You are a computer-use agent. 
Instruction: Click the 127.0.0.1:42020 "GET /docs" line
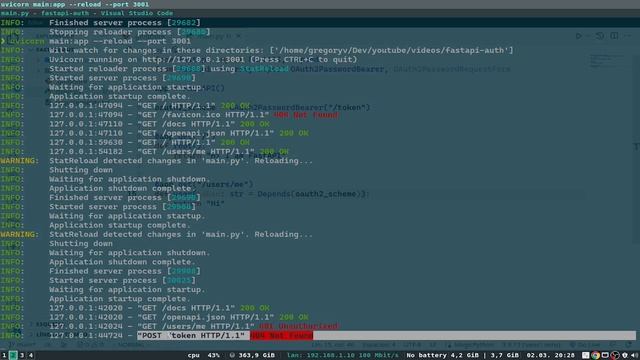click(135, 308)
